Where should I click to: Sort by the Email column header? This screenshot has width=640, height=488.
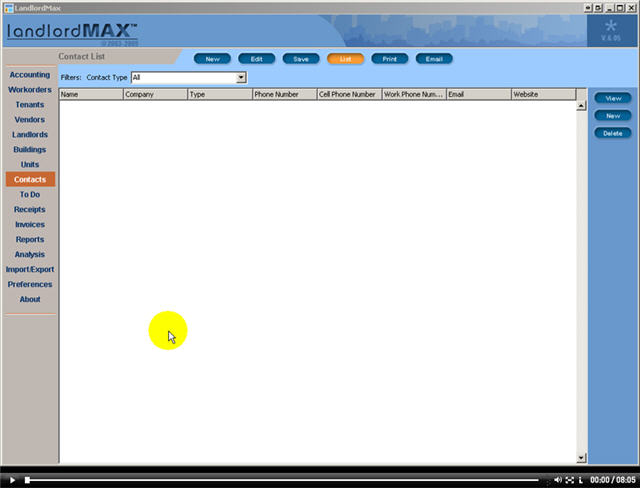click(479, 94)
